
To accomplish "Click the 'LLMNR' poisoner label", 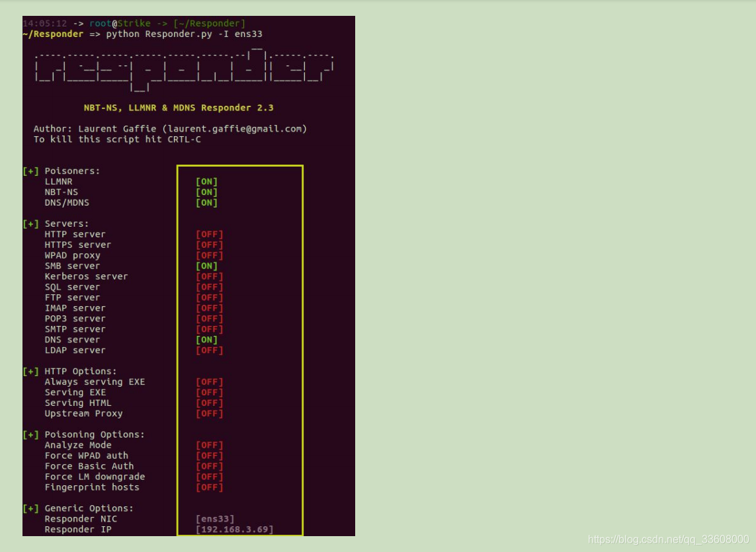I will click(58, 182).
